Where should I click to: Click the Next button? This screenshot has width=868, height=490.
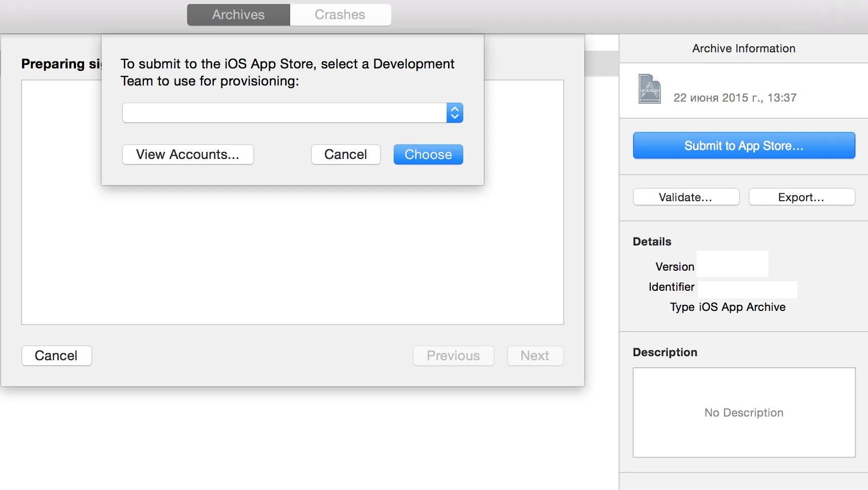(x=535, y=356)
